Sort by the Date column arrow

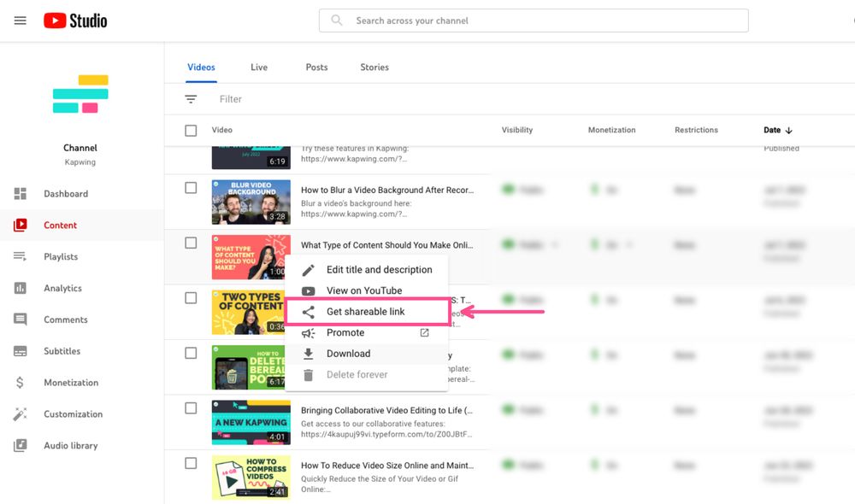(x=788, y=131)
